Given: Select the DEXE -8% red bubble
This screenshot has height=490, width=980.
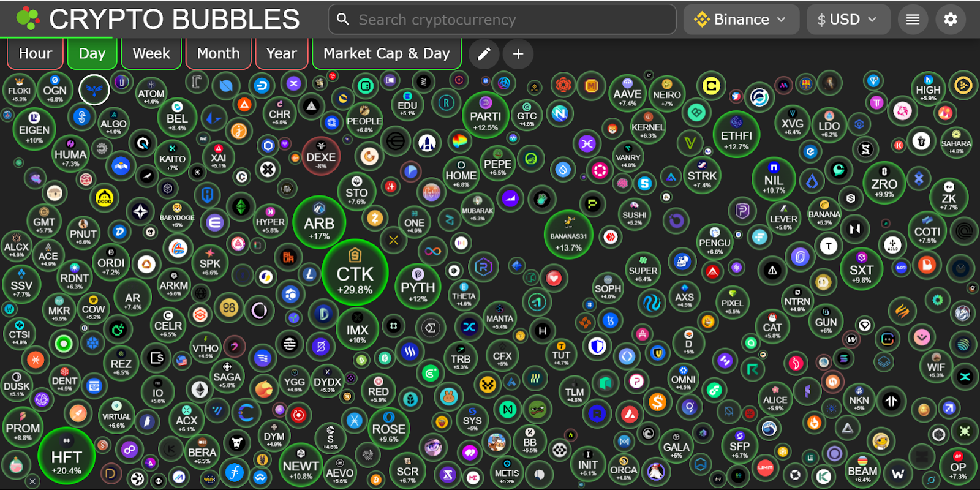Looking at the screenshot, I should [x=321, y=156].
